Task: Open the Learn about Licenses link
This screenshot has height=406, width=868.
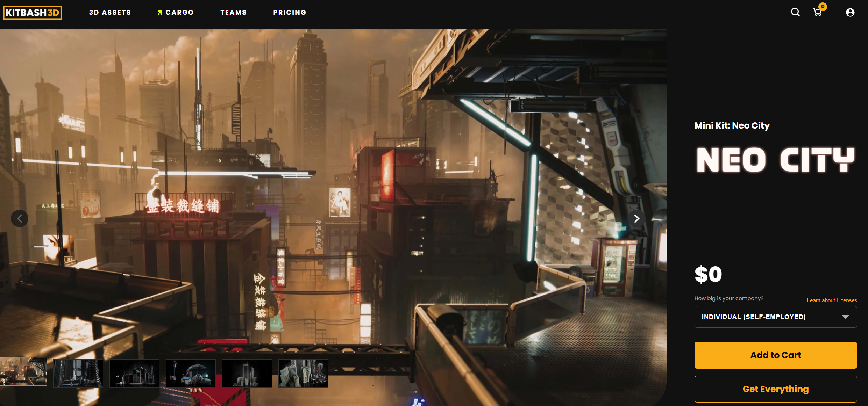Action: point(832,300)
